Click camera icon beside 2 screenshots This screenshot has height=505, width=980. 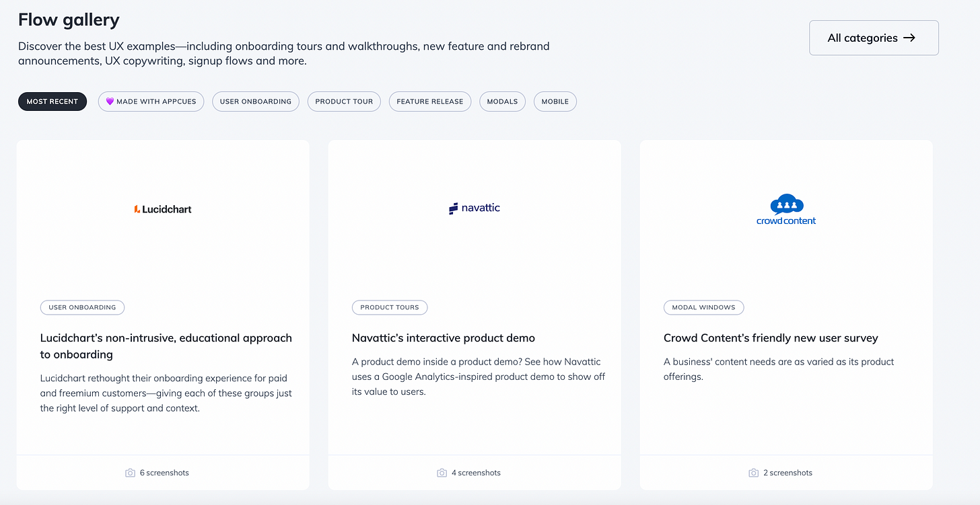pyautogui.click(x=753, y=473)
